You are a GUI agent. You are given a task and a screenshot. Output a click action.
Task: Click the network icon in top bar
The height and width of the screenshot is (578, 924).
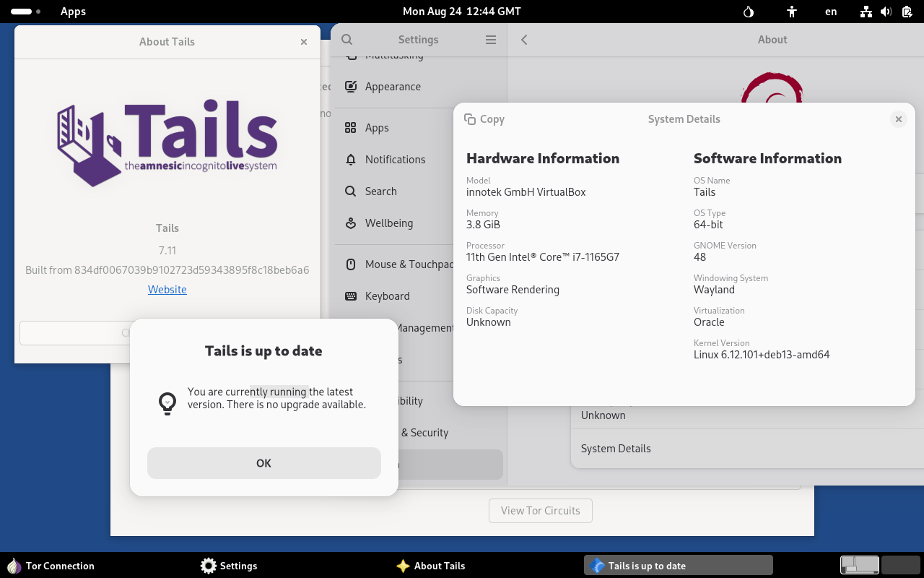tap(866, 12)
